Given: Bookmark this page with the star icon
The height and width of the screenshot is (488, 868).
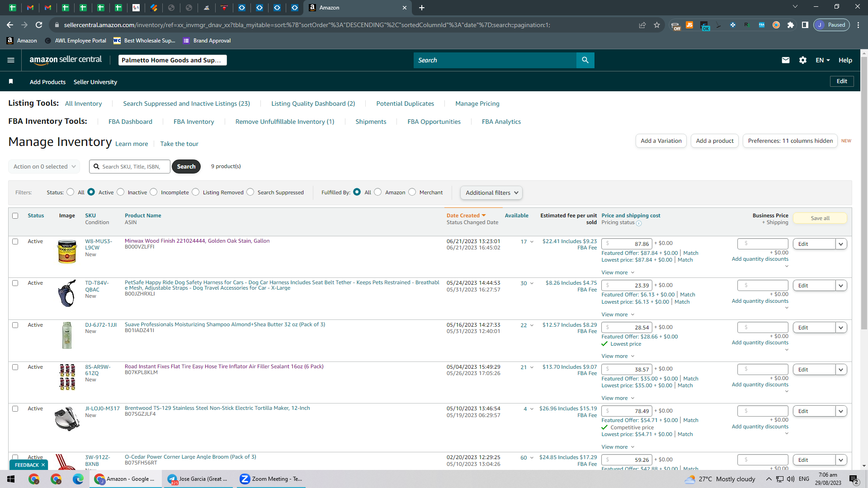Looking at the screenshot, I should [657, 25].
